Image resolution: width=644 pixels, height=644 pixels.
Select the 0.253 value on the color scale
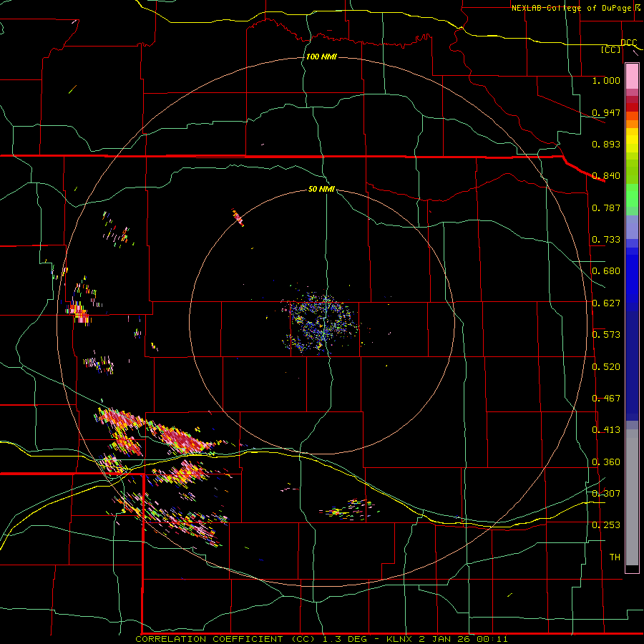point(606,525)
